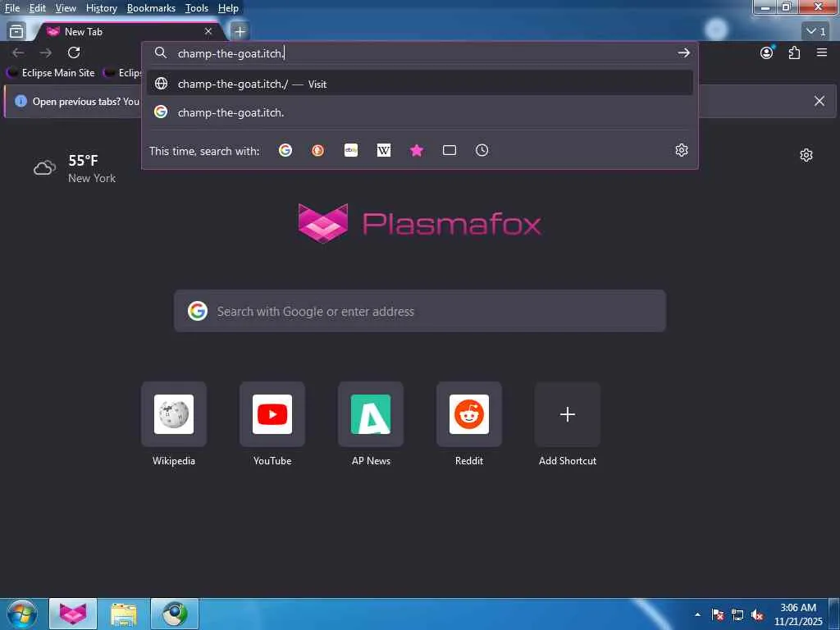This screenshot has height=630, width=840.
Task: Switch to the New Tab tab
Action: [129, 32]
